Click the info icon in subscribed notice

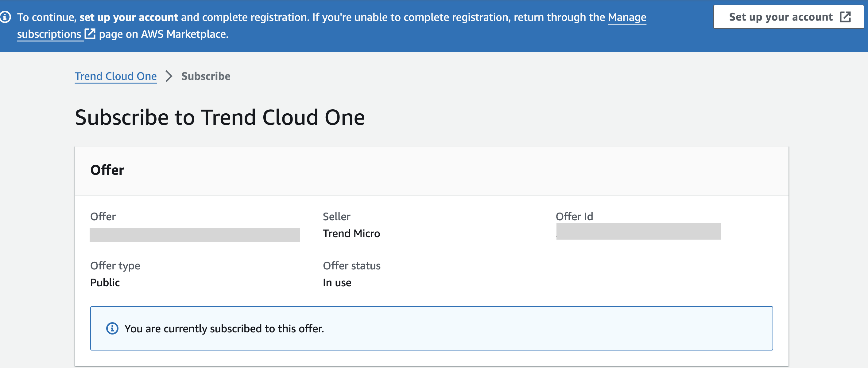pyautogui.click(x=112, y=328)
